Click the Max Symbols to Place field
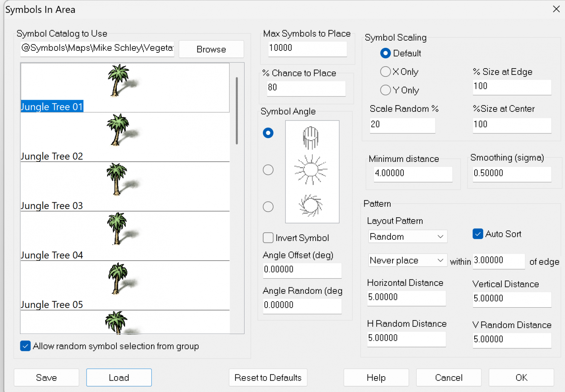565x392 pixels. (x=307, y=48)
